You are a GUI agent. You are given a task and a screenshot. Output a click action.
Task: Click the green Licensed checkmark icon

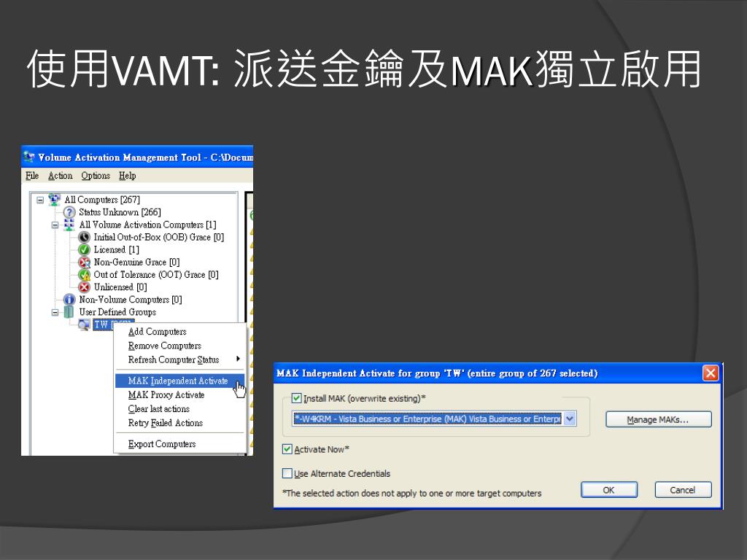pyautogui.click(x=85, y=249)
